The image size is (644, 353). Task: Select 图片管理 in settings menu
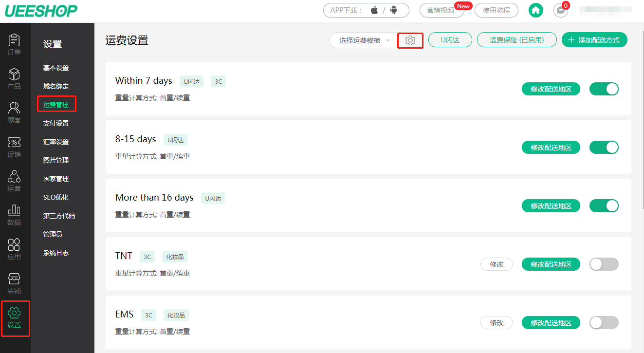[x=56, y=160]
